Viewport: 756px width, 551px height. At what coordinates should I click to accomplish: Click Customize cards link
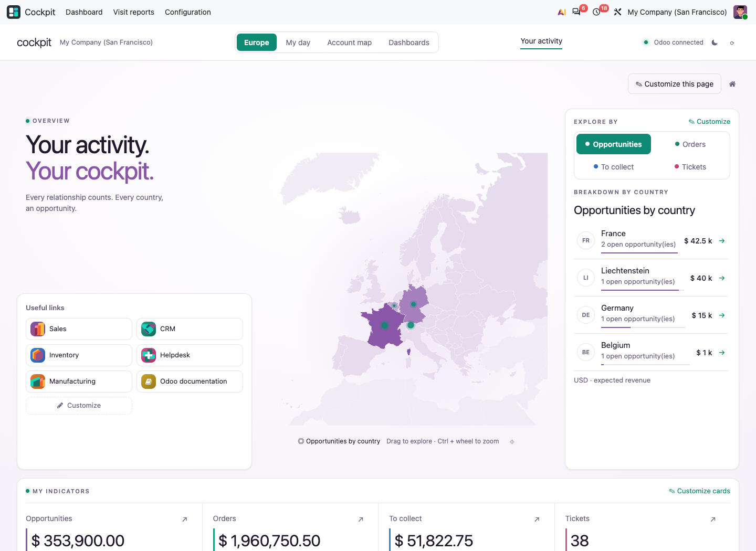pyautogui.click(x=699, y=491)
